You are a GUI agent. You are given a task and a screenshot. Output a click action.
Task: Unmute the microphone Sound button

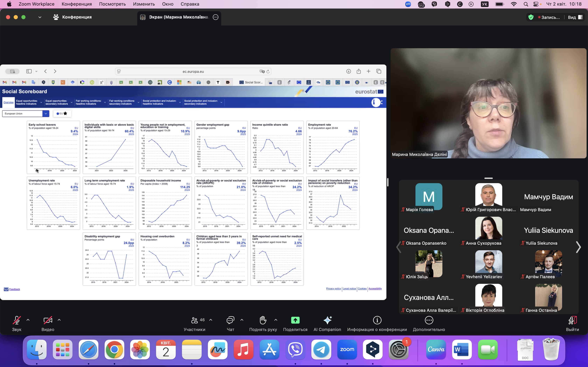pyautogui.click(x=16, y=320)
